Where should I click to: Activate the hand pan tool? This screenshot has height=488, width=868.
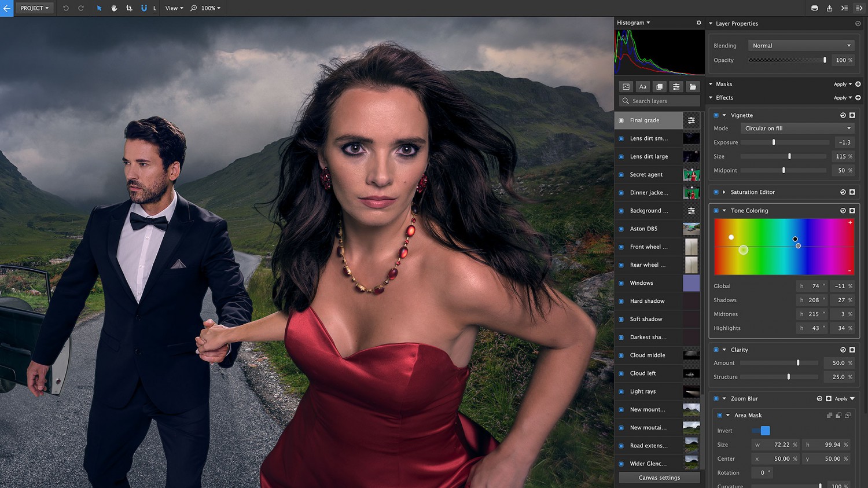tap(114, 8)
